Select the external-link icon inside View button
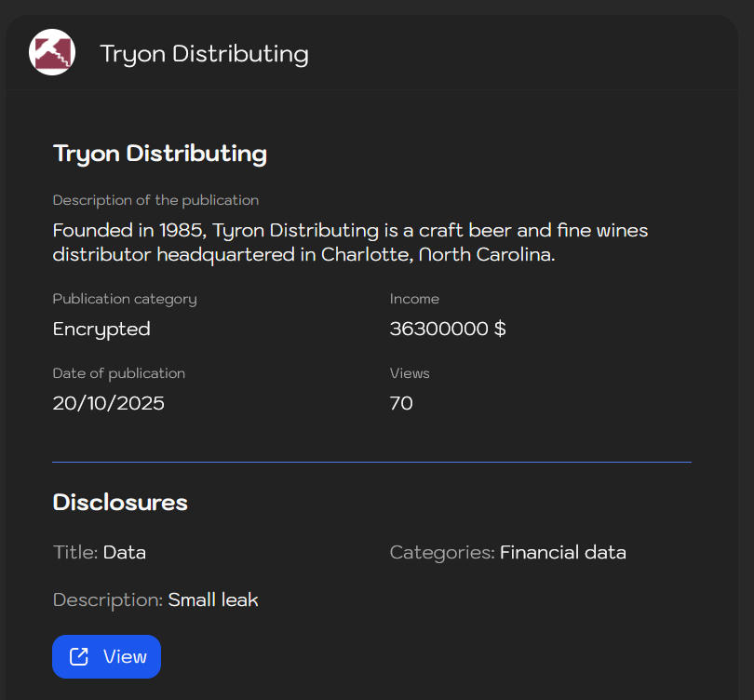This screenshot has height=700, width=754. [x=80, y=656]
